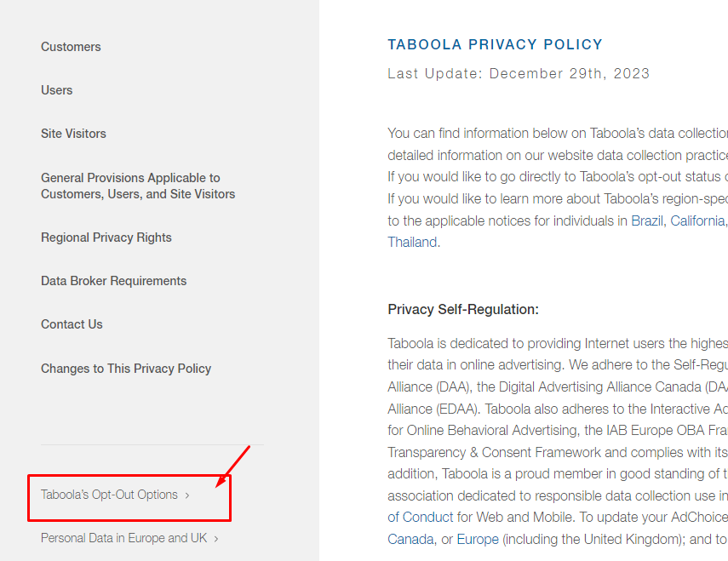Open the California notice link
728x561 pixels.
point(697,220)
